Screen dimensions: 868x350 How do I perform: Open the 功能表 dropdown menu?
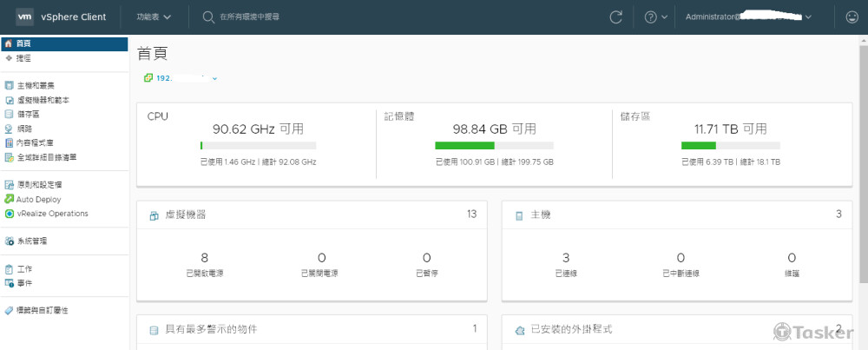point(154,17)
